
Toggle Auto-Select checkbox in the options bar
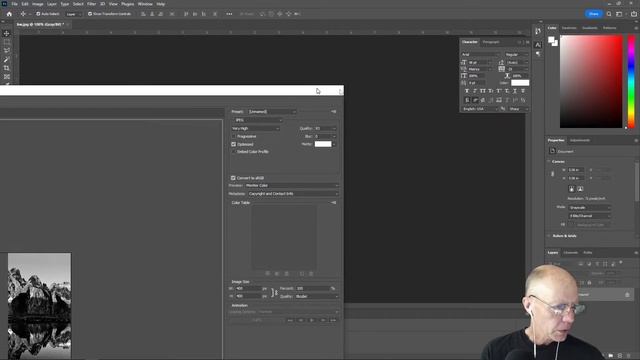pyautogui.click(x=38, y=14)
